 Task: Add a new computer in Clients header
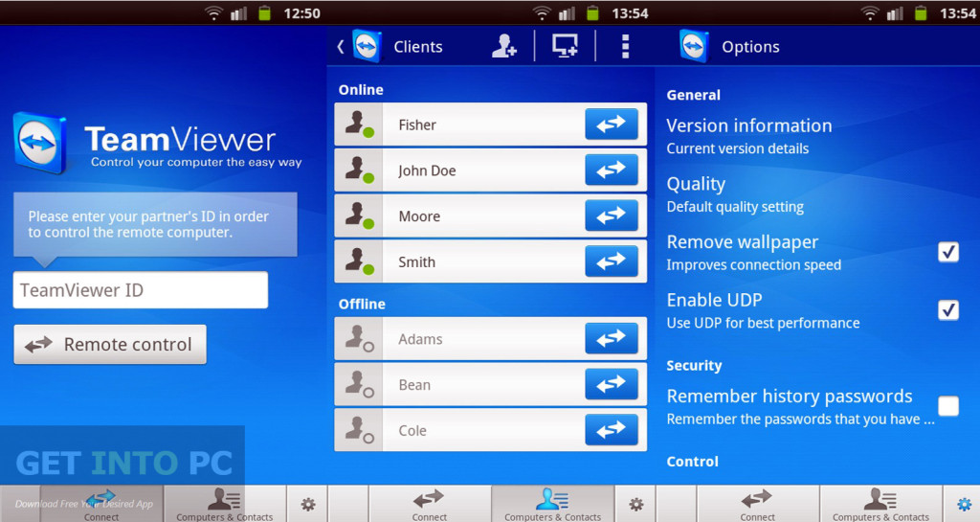[565, 46]
